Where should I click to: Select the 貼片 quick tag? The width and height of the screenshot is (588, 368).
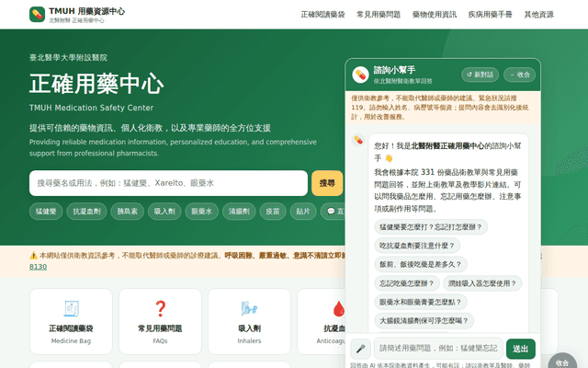pos(303,212)
